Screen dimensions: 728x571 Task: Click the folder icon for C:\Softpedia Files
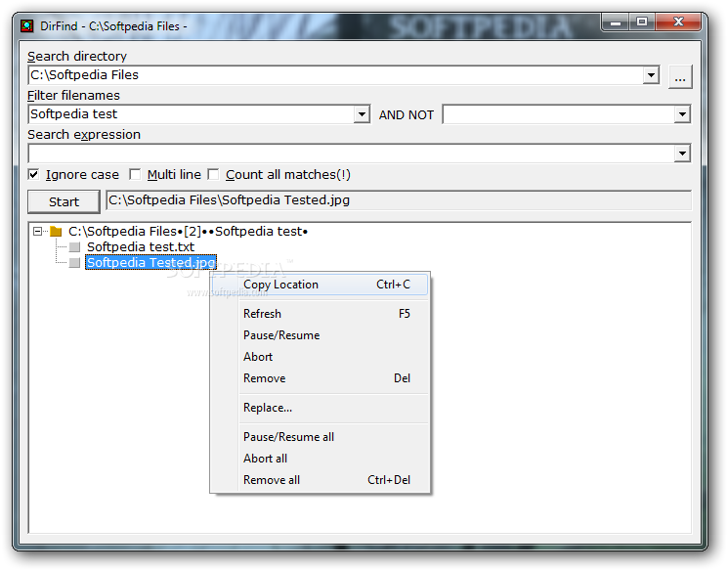pos(56,231)
